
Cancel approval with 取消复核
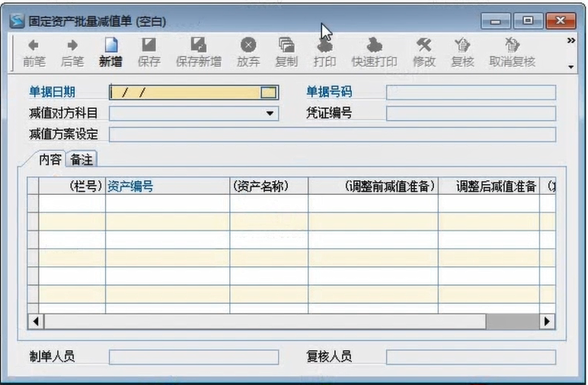(512, 53)
